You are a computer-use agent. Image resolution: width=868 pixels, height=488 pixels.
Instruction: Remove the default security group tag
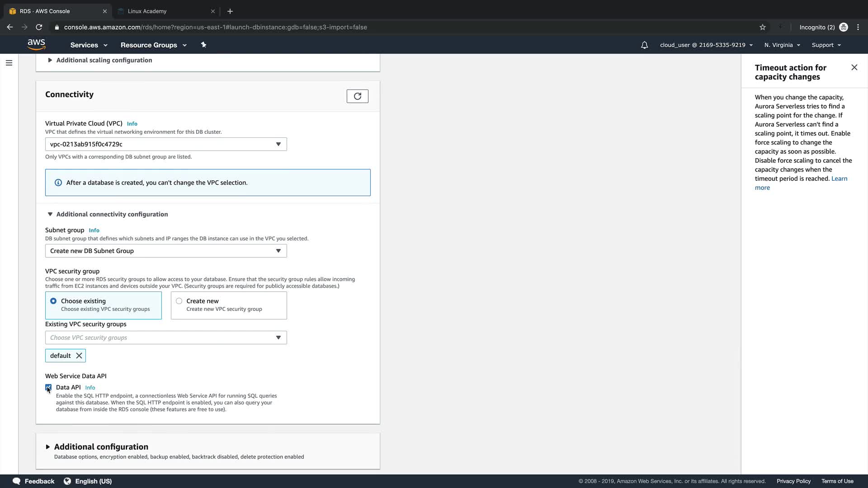(x=79, y=356)
